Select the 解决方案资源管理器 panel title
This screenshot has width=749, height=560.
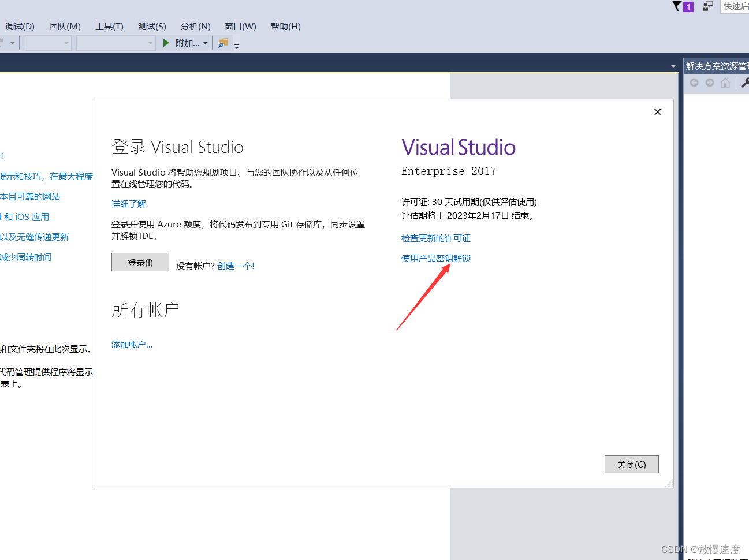(717, 66)
